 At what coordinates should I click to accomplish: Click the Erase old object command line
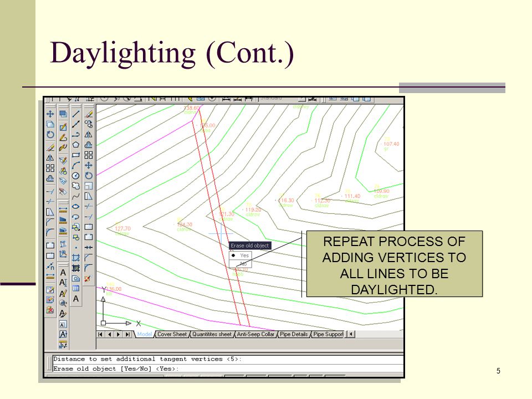228,369
